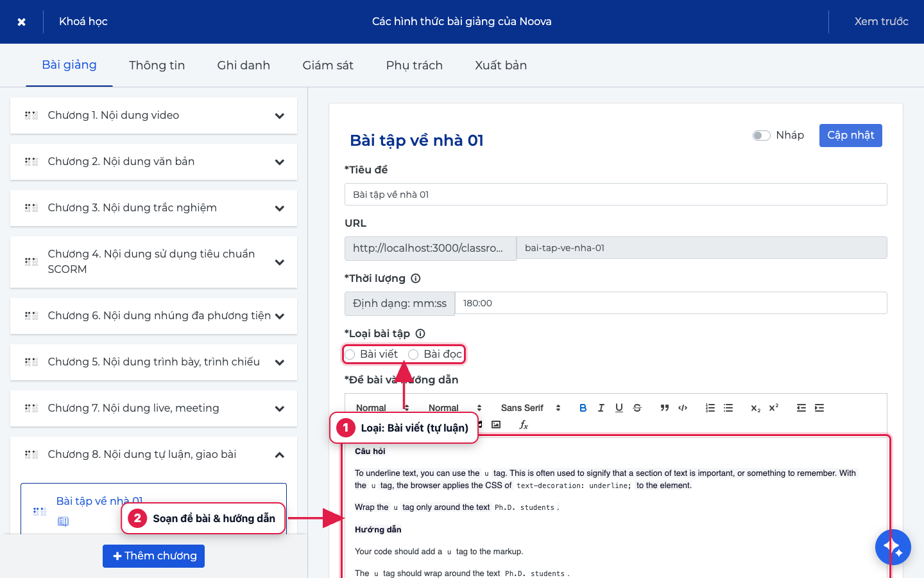Click the assignment book icon under Bài tập về nhà 01
This screenshot has width=924, height=578.
(x=63, y=521)
